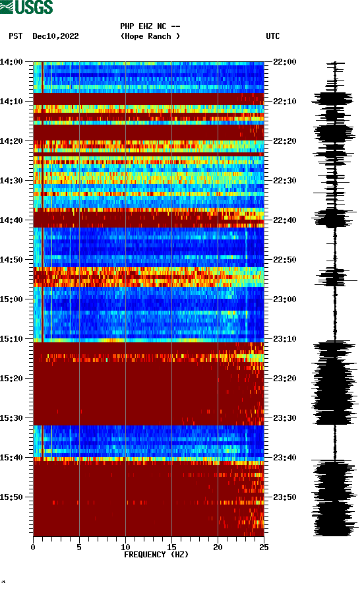Click the 14:40 PST time label
This screenshot has width=364, height=589.
(11, 220)
